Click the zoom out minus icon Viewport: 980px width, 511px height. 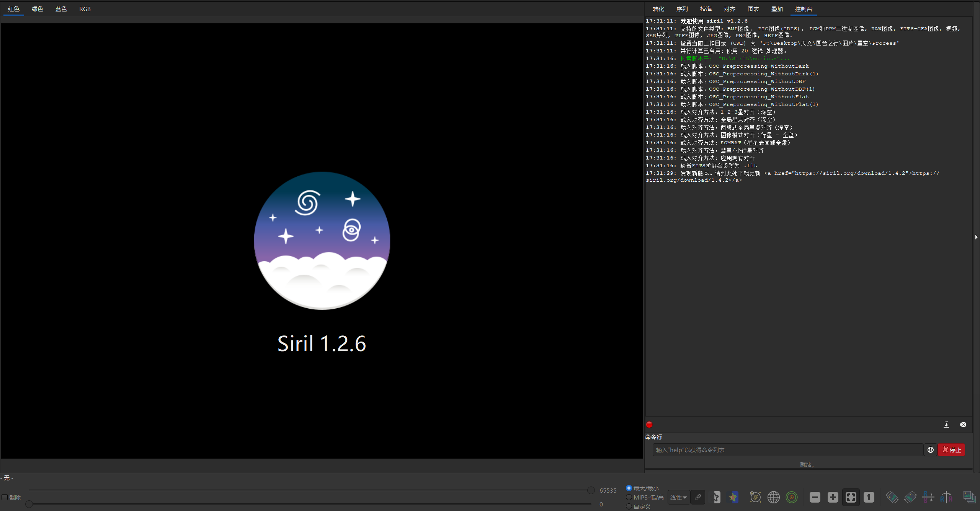click(x=815, y=497)
